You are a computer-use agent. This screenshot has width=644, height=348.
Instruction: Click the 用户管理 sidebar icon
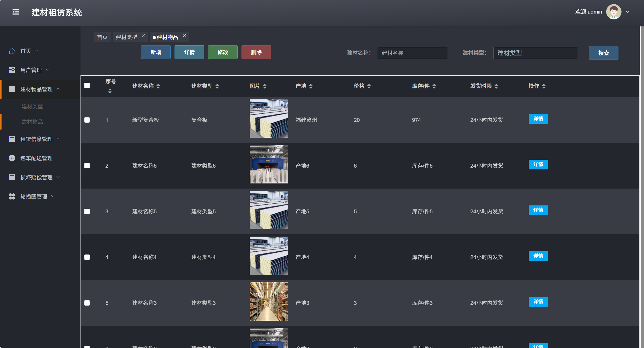[12, 70]
